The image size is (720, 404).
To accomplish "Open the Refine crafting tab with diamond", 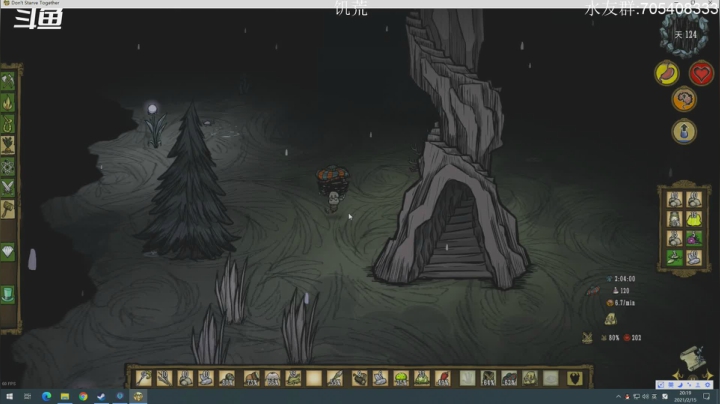I will pos(8,252).
